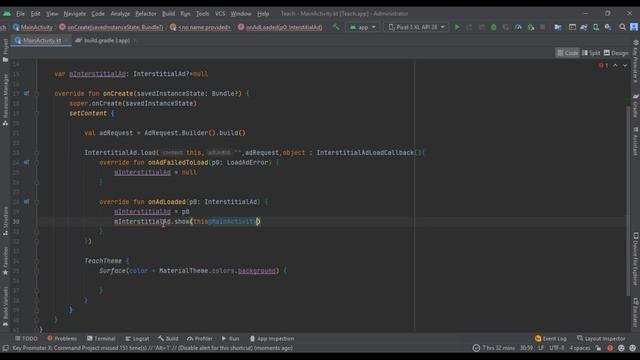The width and height of the screenshot is (640, 360).
Task: Start debugging with the green bug icon
Action: point(493,27)
